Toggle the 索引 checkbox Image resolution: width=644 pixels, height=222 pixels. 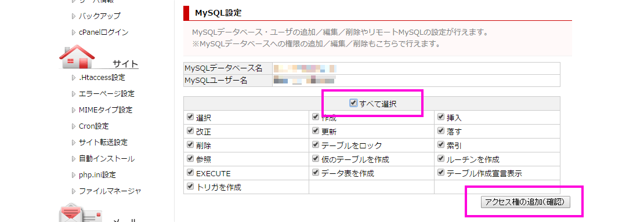point(441,145)
